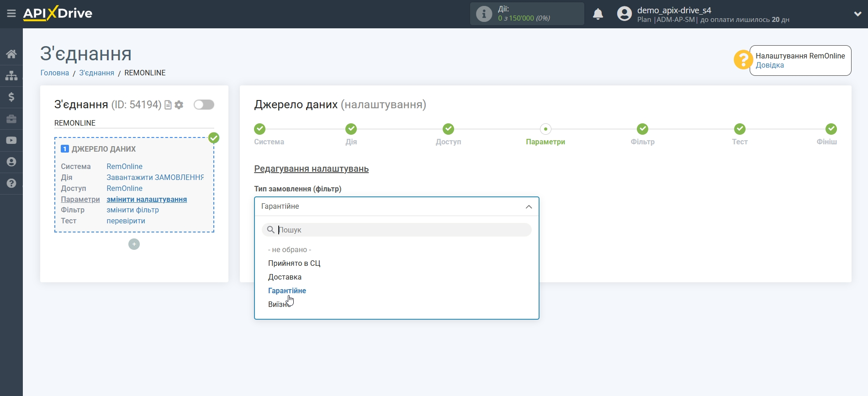The height and width of the screenshot is (396, 868).
Task: Toggle the connection on/off switch
Action: pos(204,105)
